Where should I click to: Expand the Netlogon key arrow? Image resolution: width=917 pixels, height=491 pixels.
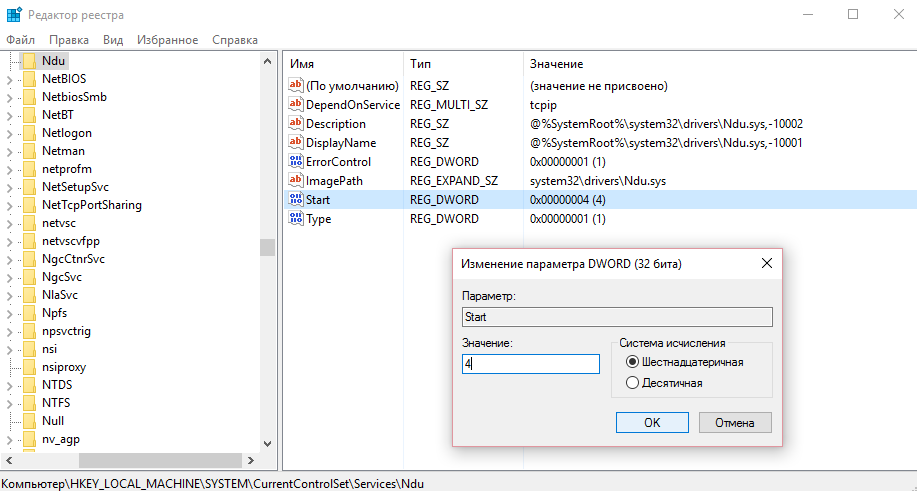point(10,133)
